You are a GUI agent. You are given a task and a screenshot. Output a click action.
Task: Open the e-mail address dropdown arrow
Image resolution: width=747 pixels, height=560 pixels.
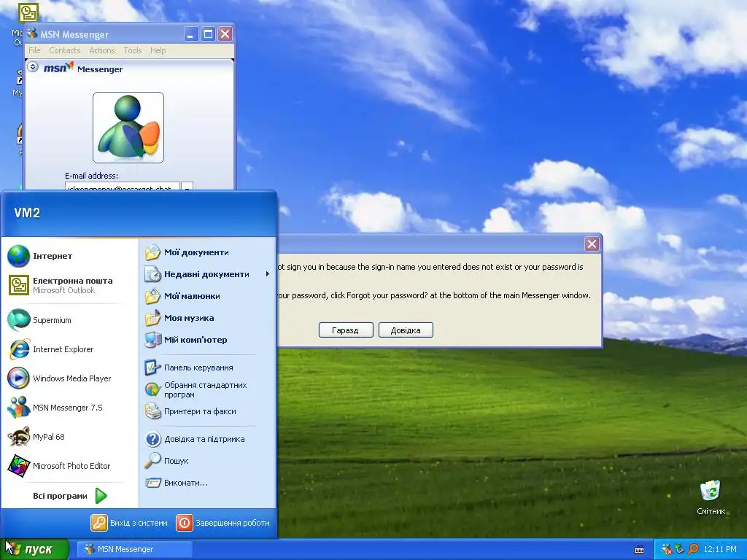click(x=187, y=187)
